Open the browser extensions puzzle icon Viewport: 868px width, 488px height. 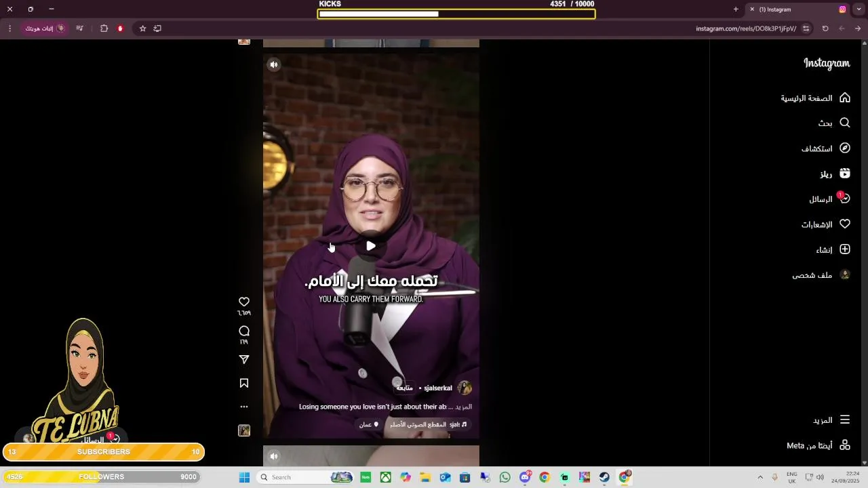[104, 28]
